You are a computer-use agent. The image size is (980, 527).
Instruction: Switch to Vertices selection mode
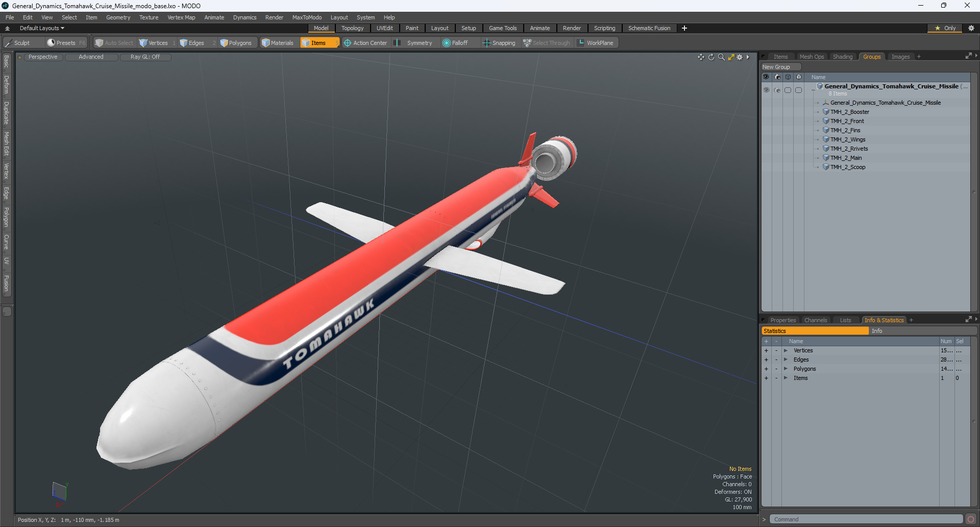(157, 43)
